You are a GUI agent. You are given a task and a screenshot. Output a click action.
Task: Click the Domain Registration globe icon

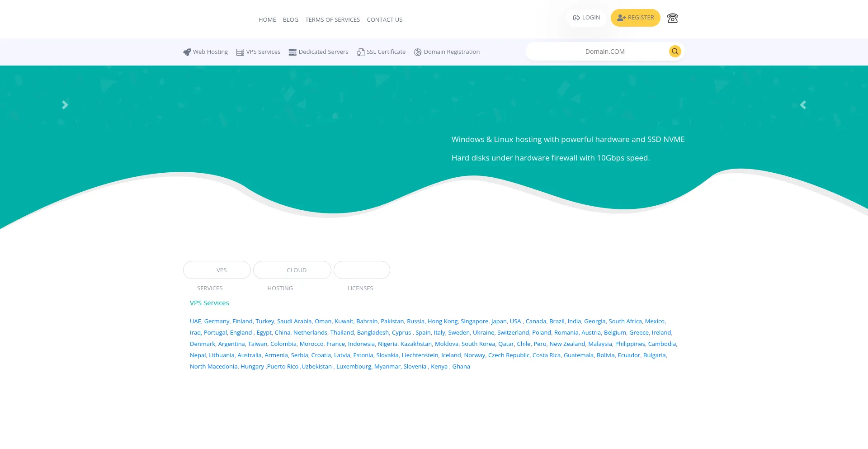[x=418, y=52]
